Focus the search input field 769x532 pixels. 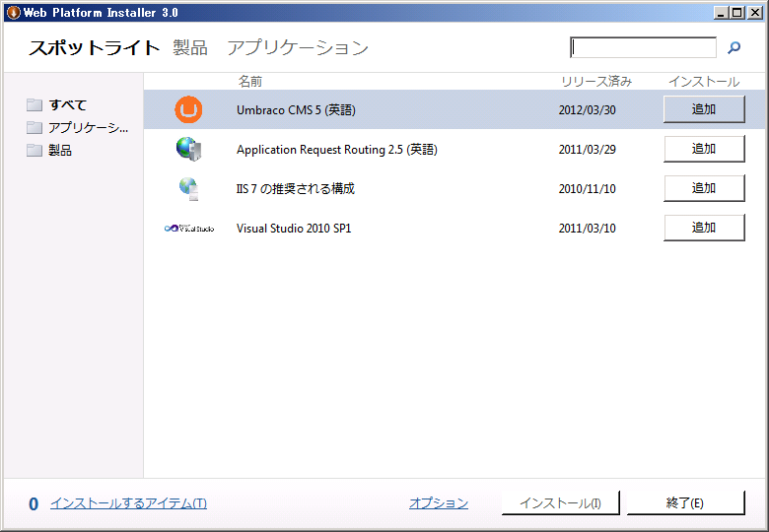(643, 47)
